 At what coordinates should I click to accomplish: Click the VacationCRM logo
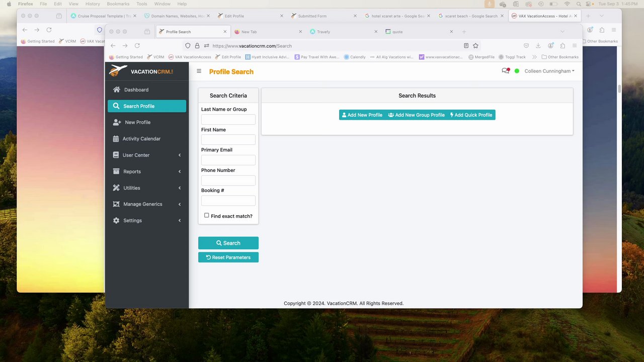(141, 71)
